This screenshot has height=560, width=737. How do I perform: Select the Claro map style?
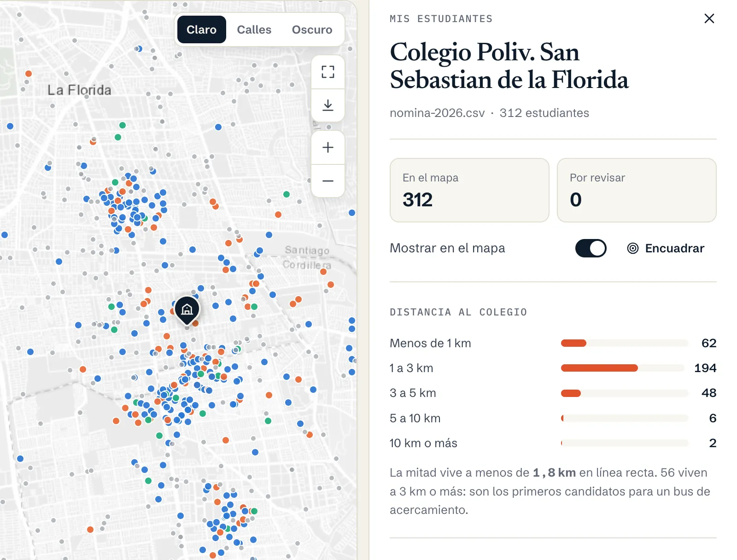[x=201, y=29]
